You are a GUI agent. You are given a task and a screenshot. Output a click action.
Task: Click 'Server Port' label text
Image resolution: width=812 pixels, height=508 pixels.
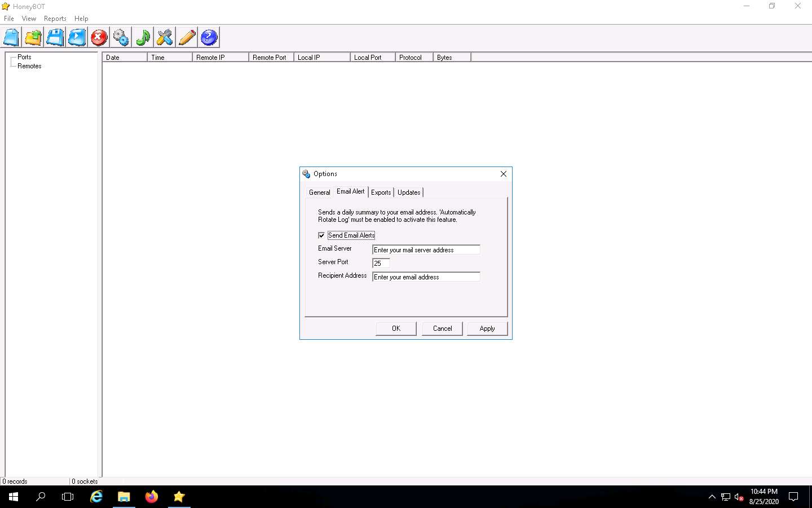click(x=333, y=262)
